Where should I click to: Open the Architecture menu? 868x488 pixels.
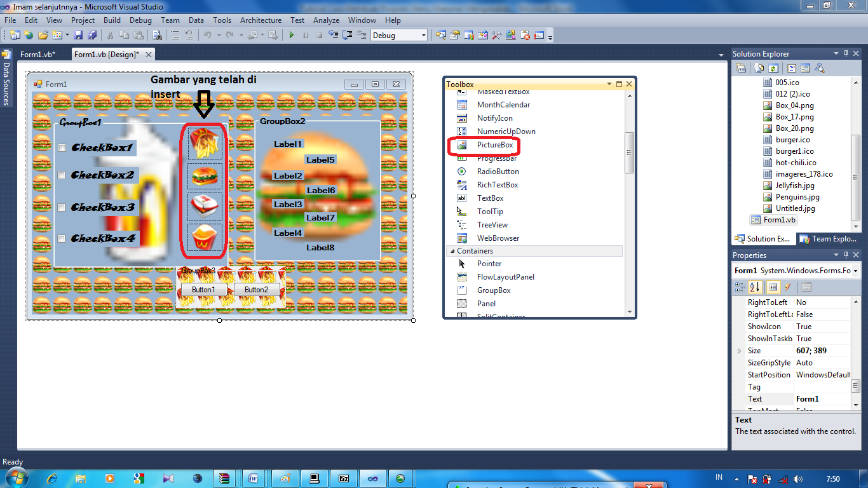pos(261,20)
